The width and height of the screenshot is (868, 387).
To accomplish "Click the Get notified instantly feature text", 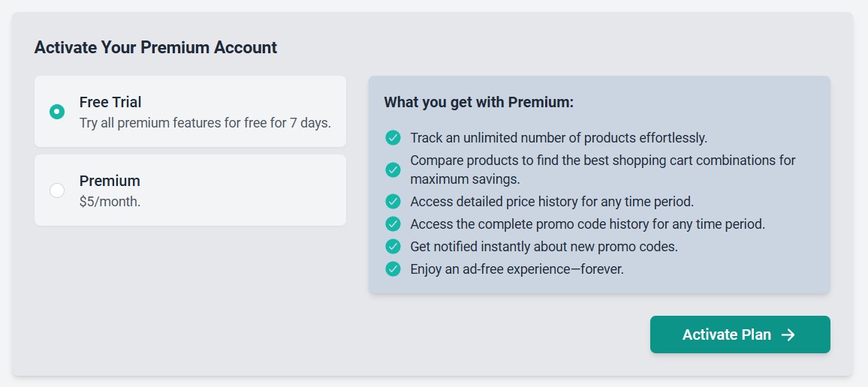I will pos(544,247).
